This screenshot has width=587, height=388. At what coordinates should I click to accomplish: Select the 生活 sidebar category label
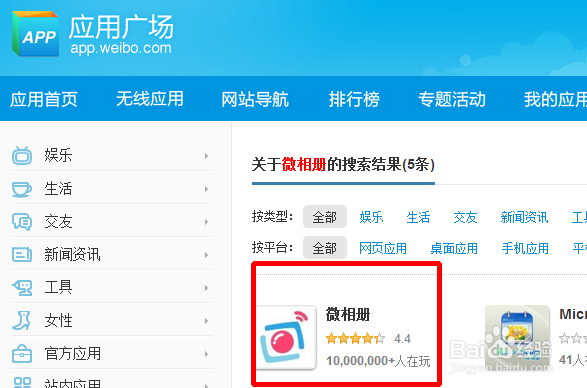point(58,188)
